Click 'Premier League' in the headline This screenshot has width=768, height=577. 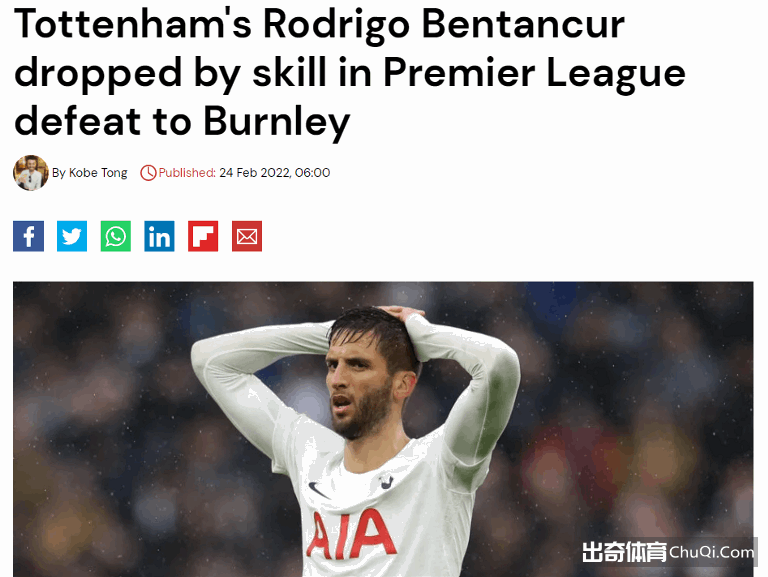(534, 73)
